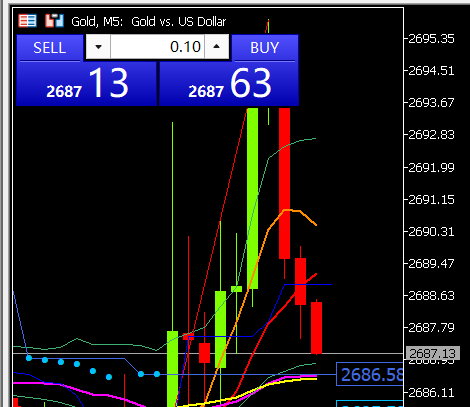Image resolution: width=470 pixels, height=407 pixels.
Task: Increase lot volume with the up arrow
Action: coord(217,47)
